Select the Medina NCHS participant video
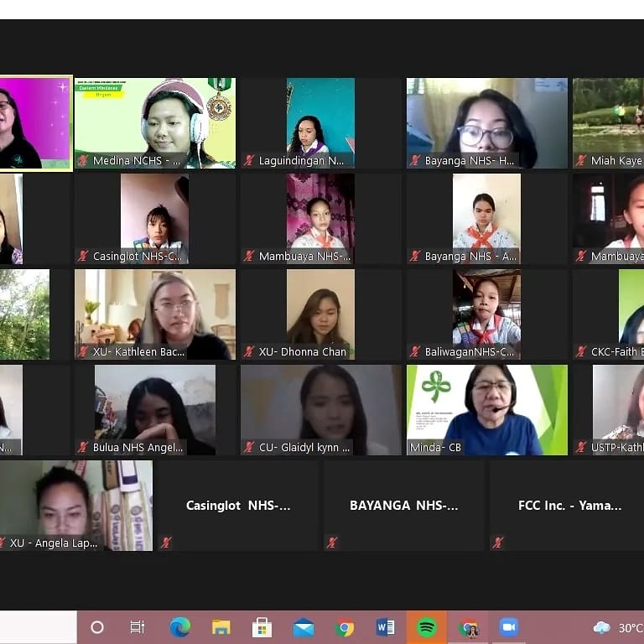The height and width of the screenshot is (644, 644). 155,123
